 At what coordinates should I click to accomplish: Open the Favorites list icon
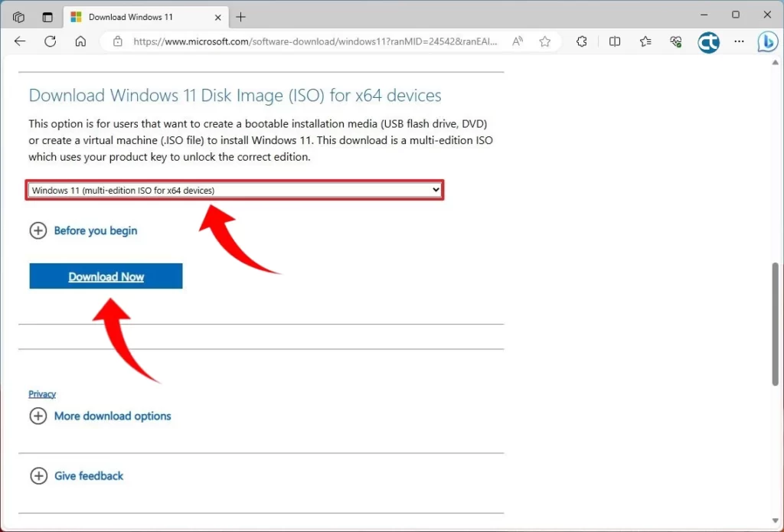point(645,41)
